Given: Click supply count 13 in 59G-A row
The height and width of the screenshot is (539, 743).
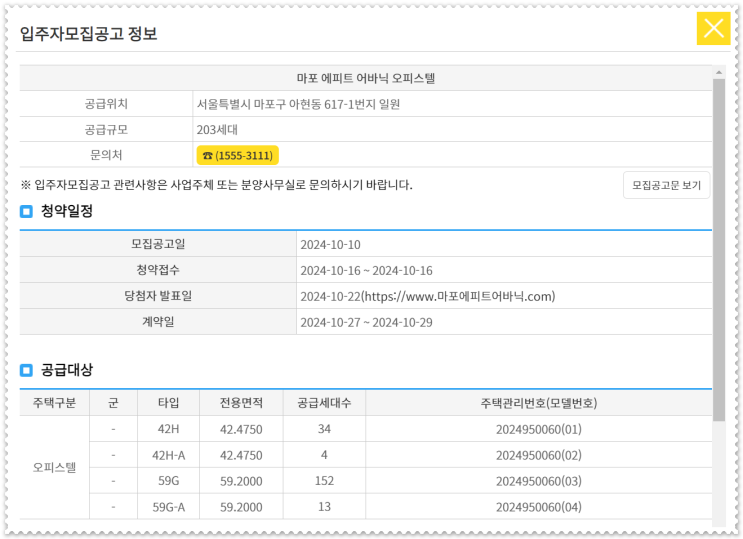Looking at the screenshot, I should 324,507.
